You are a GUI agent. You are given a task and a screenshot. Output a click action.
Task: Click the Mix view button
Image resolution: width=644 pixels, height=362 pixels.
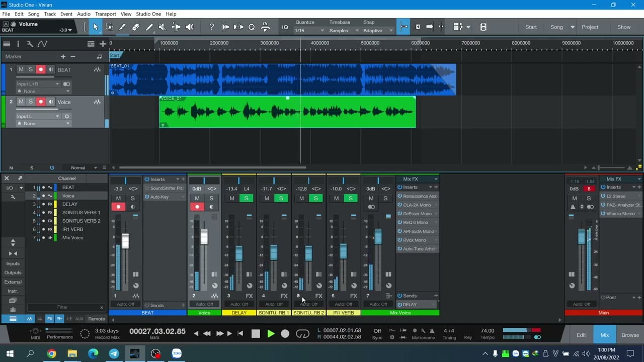[605, 335]
